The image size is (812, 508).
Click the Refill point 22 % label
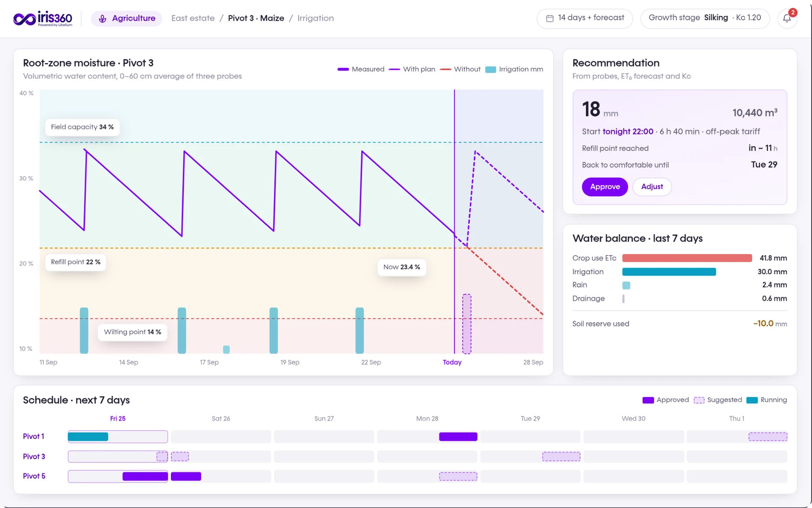[x=76, y=262]
